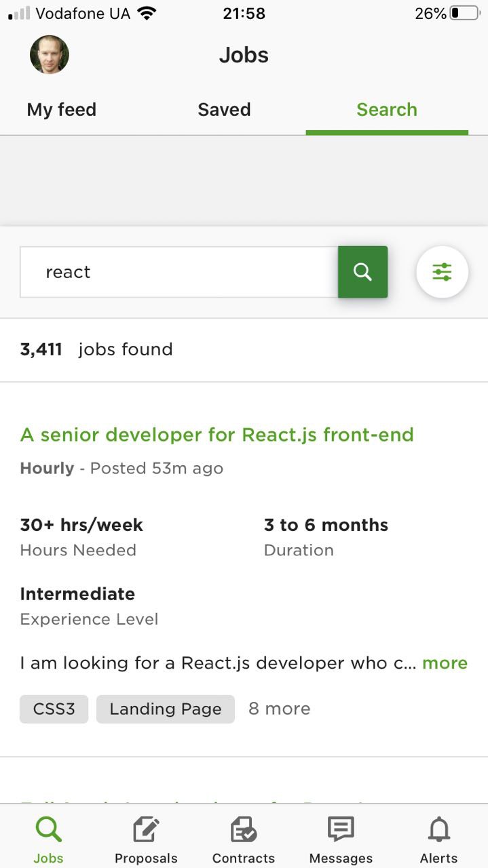The image size is (488, 868).
Task: Open the Messages speech bubble icon
Action: [x=341, y=829]
